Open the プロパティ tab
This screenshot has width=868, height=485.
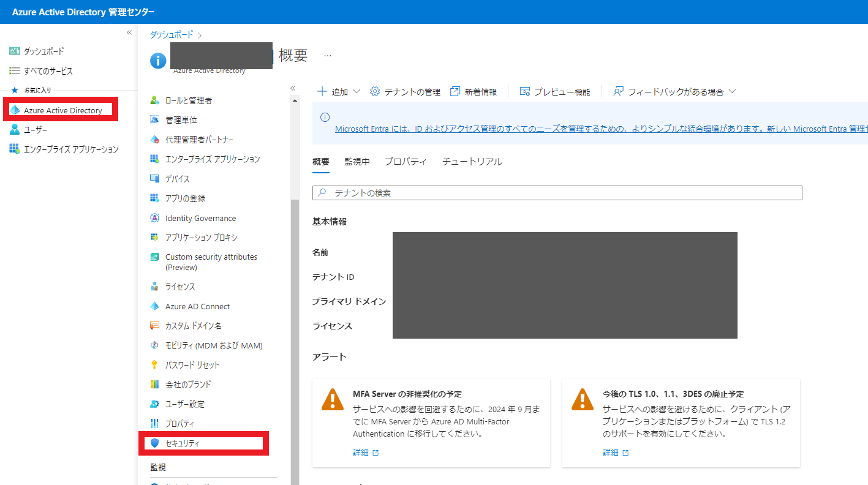click(406, 162)
